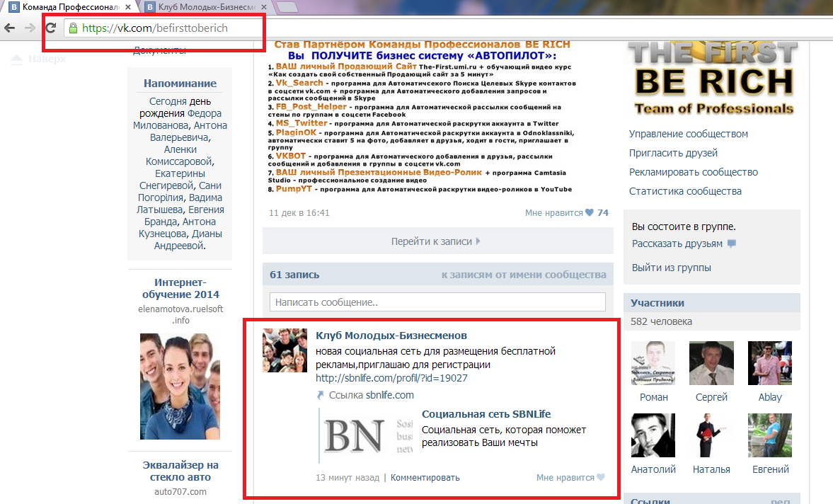The width and height of the screenshot is (833, 504).
Task: Click the Написать сообщение input field
Action: click(437, 302)
